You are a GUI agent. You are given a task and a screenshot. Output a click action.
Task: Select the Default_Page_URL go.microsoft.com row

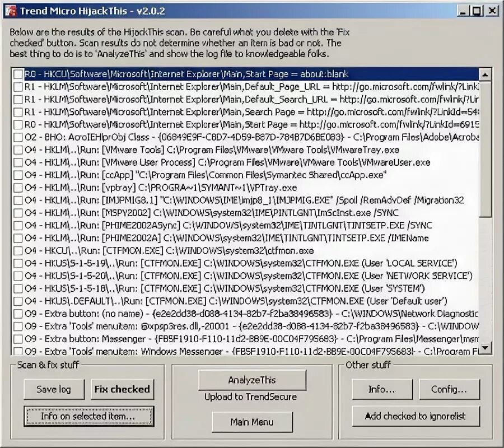tap(251, 87)
